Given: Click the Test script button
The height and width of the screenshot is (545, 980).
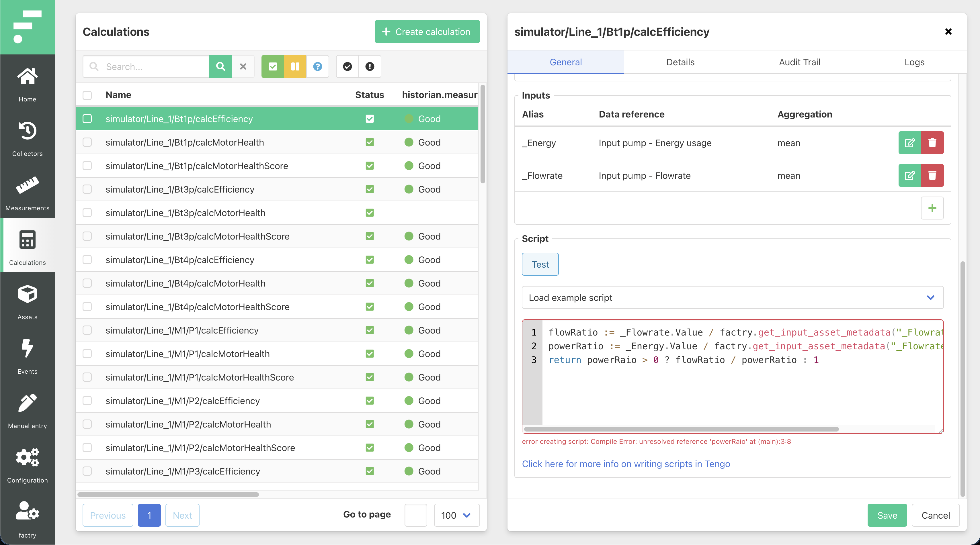Looking at the screenshot, I should [540, 264].
